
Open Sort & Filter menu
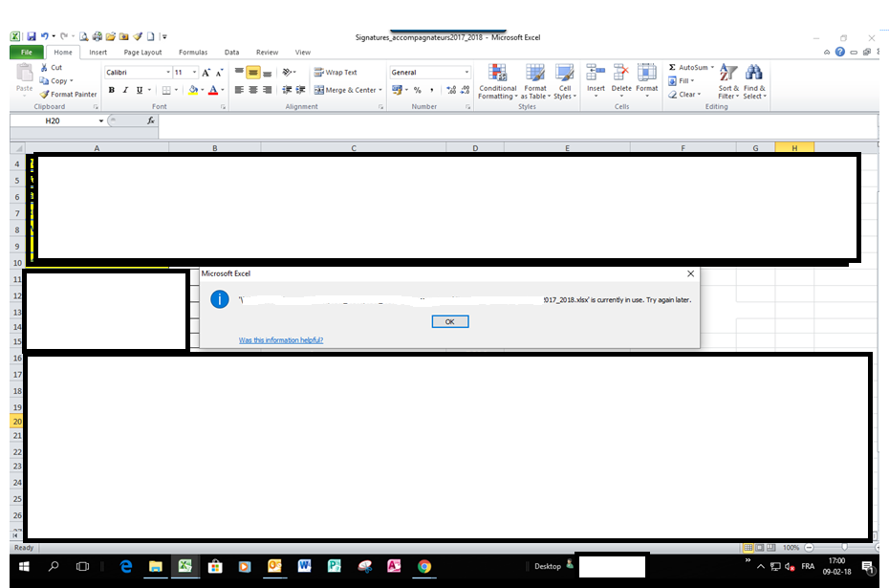click(x=728, y=81)
